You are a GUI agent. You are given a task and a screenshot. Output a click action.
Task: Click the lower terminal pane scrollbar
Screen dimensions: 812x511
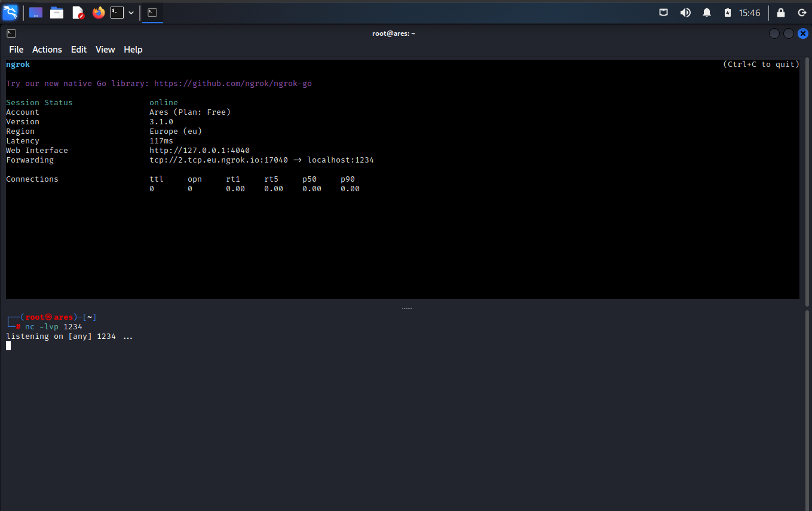coord(807,410)
